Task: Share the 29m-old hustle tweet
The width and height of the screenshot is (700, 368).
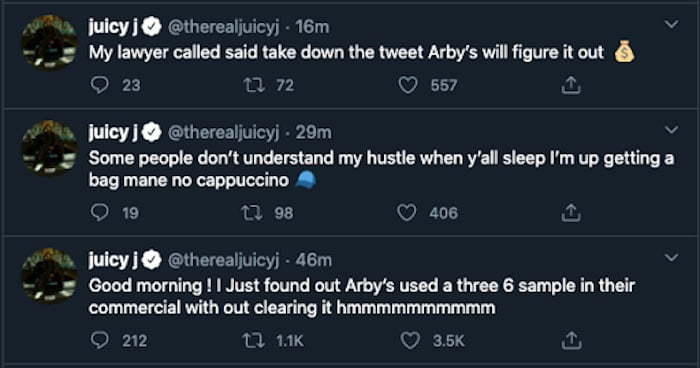Action: click(x=571, y=213)
